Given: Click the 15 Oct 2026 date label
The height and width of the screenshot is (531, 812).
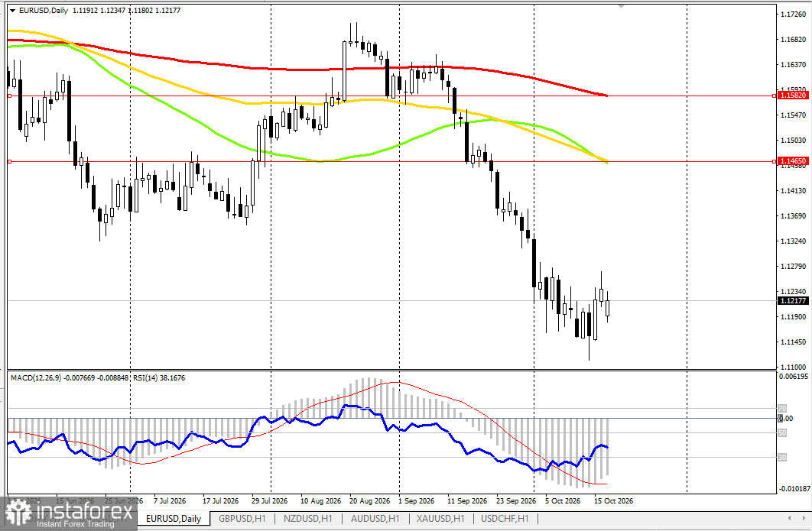Looking at the screenshot, I should click(614, 501).
